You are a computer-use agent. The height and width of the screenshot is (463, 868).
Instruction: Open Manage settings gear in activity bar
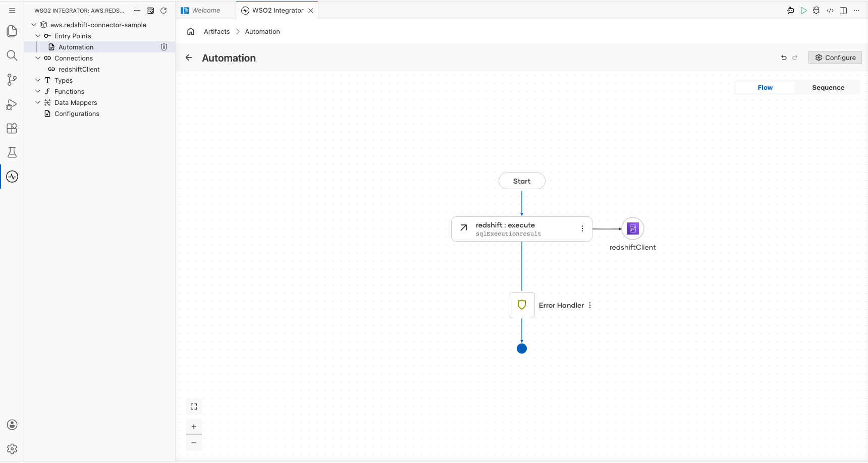click(12, 449)
